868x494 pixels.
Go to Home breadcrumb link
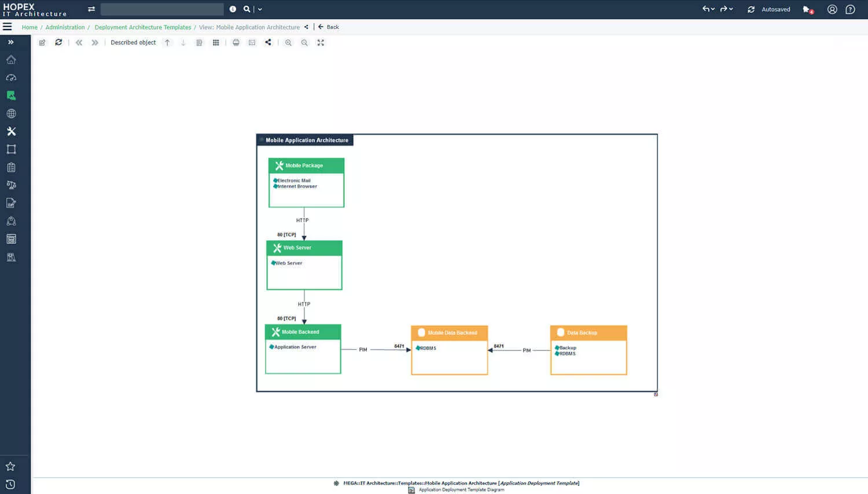[x=30, y=27]
